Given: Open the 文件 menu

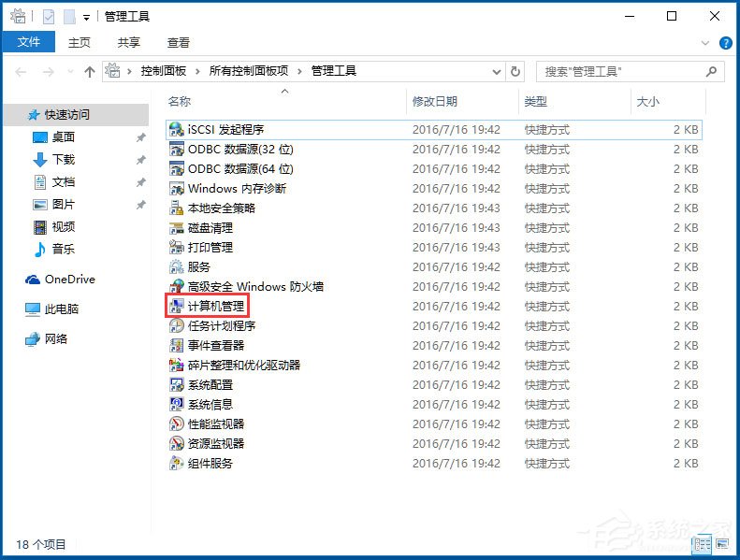Looking at the screenshot, I should pyautogui.click(x=28, y=42).
